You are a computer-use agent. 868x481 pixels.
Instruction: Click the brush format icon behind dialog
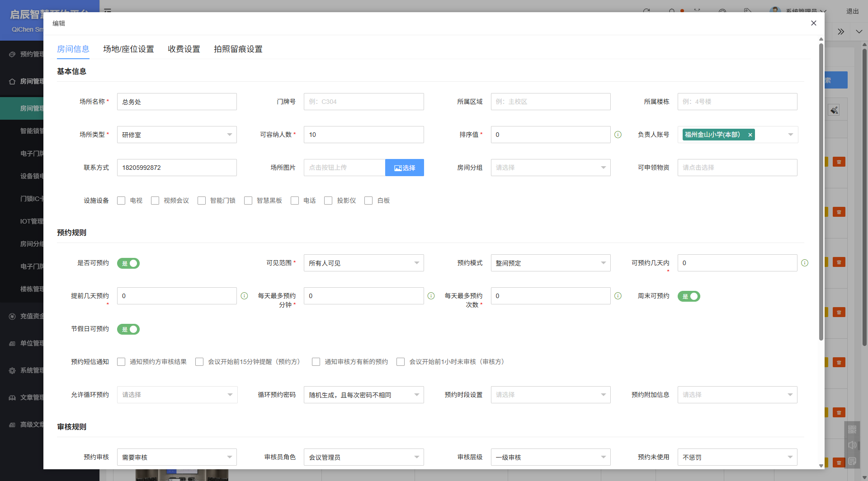point(834,110)
